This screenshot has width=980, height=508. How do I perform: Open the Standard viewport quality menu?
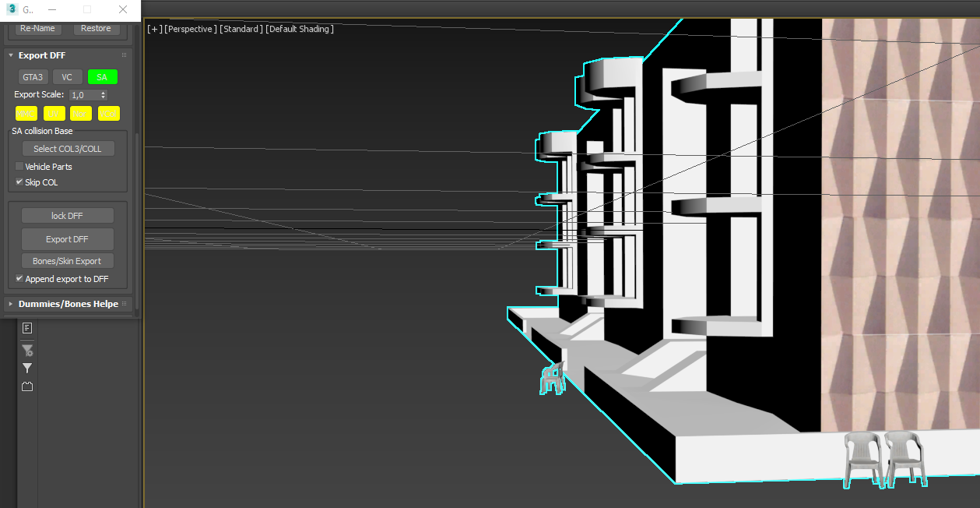pos(241,29)
